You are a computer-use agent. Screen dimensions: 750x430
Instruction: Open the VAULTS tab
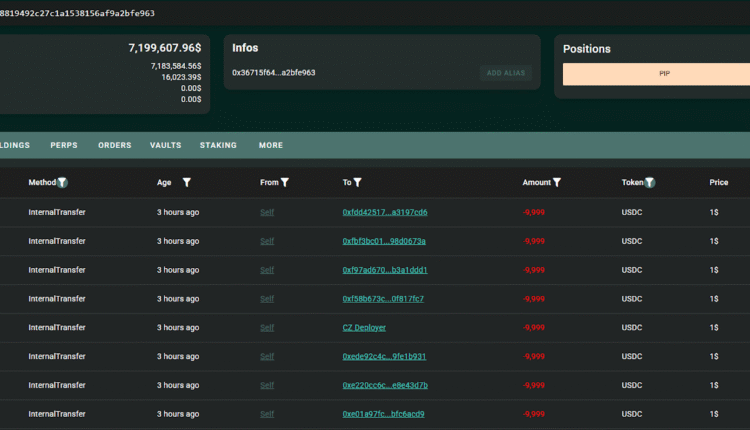click(x=166, y=145)
